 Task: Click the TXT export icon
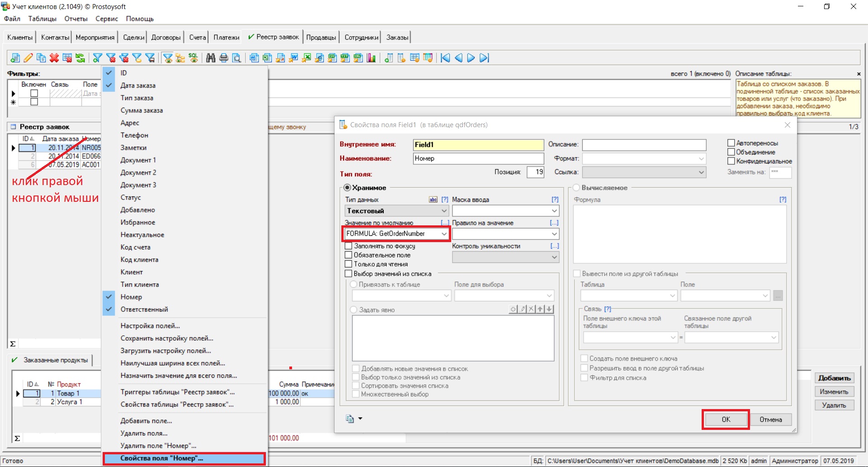point(345,58)
